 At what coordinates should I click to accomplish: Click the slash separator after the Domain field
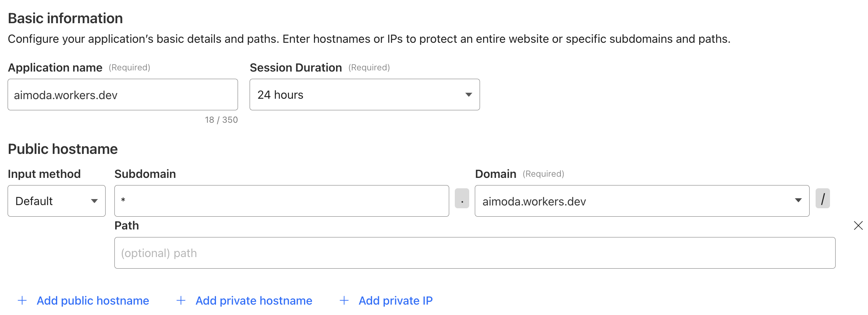coord(822,199)
